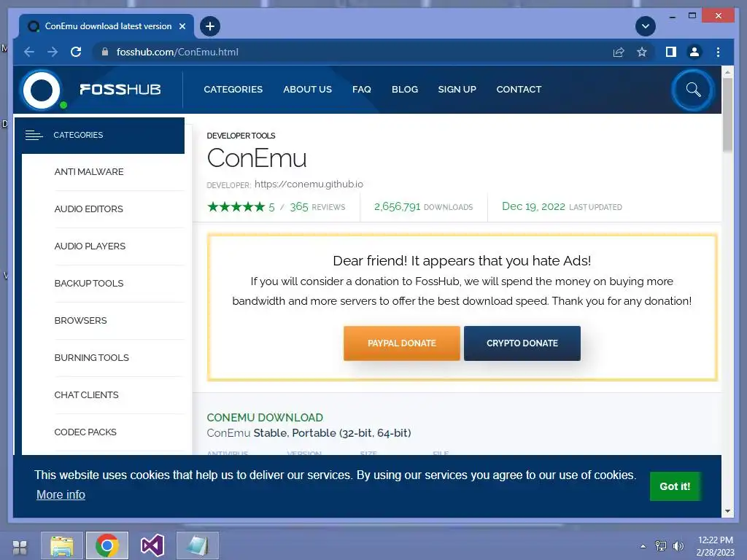Open developer link conemu.github.io

click(x=309, y=184)
